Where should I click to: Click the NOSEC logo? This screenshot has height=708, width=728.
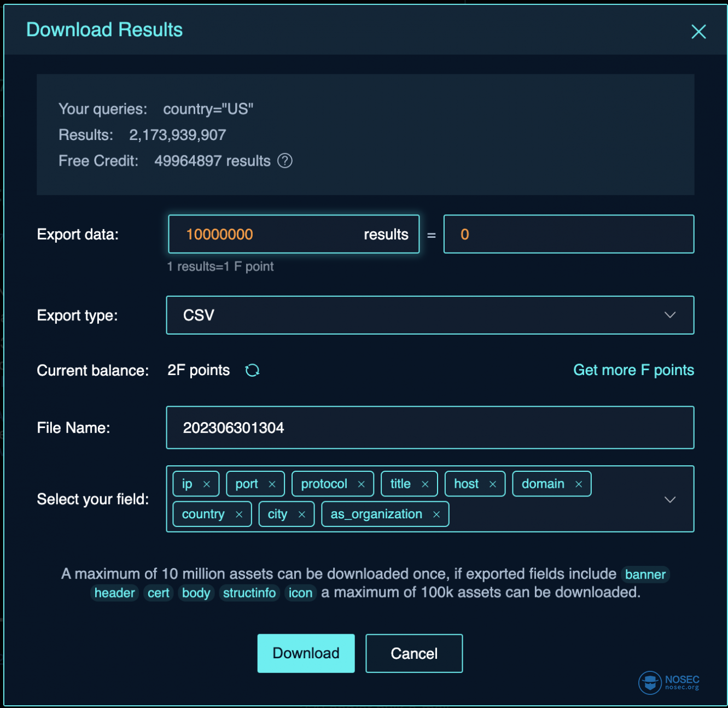coord(669,682)
